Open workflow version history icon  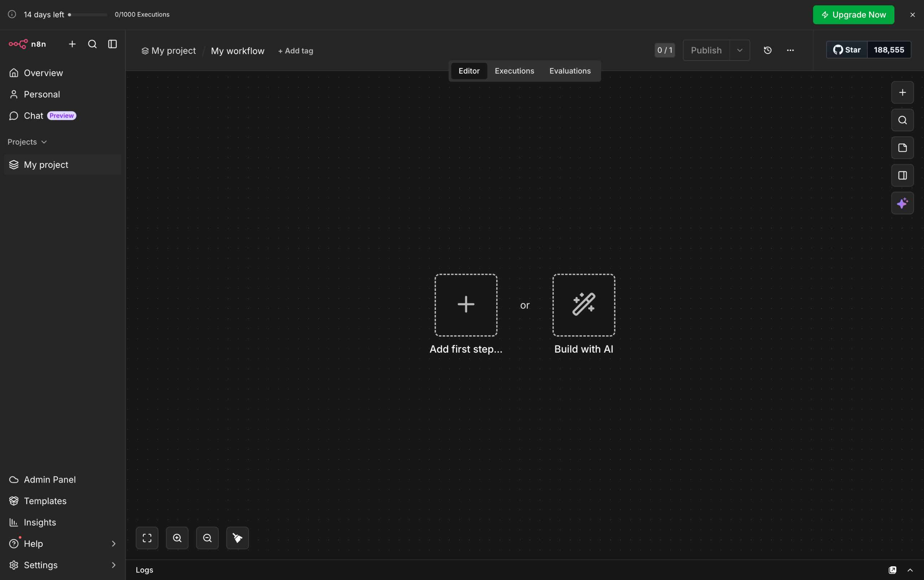(x=767, y=50)
